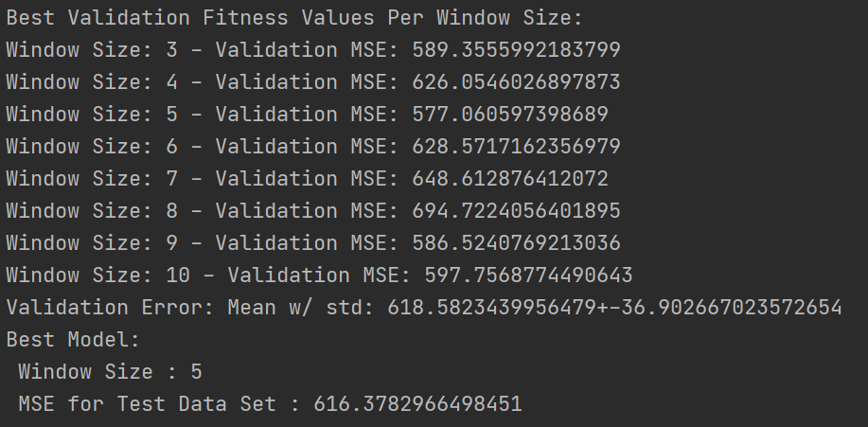Image resolution: width=868 pixels, height=427 pixels.
Task: Click the MSE value 694.7224056401895
Action: [x=516, y=211]
